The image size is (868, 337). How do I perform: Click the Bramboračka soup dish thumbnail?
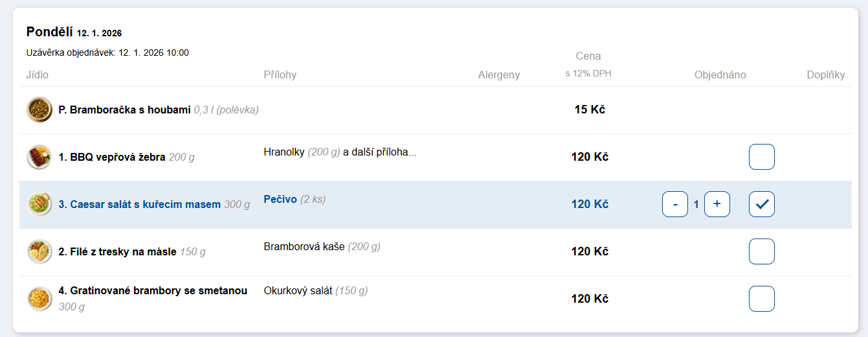39,110
